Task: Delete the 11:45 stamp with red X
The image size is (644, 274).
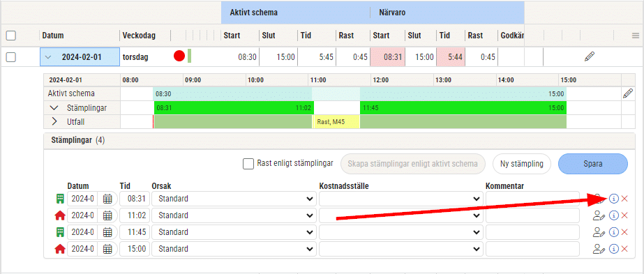Action: click(624, 232)
